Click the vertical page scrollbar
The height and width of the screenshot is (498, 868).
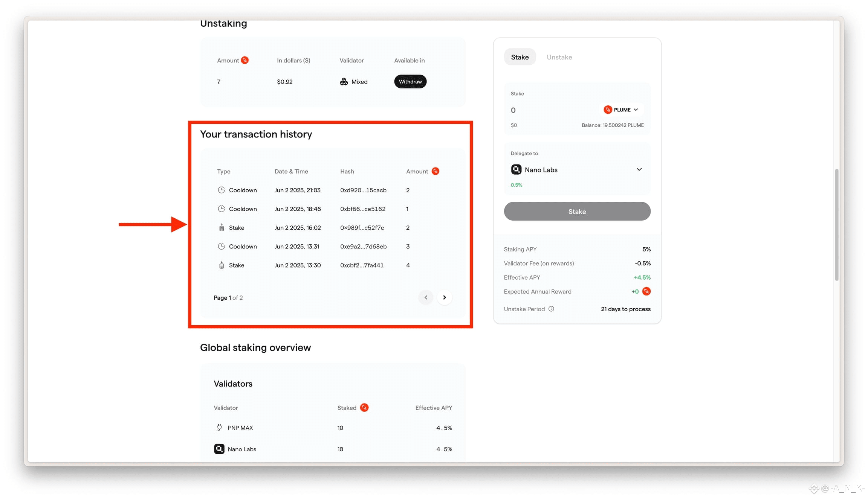coord(836,225)
